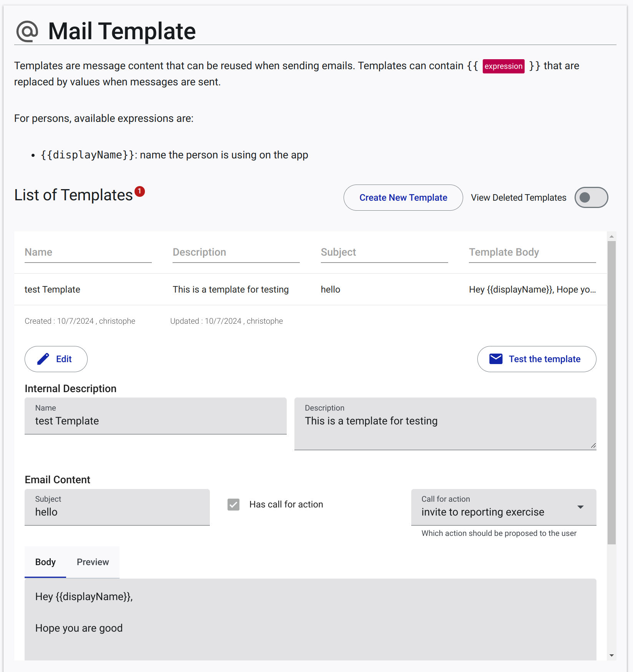The image size is (633, 672).
Task: Click the 'hello' subject cell in the row
Action: click(x=331, y=289)
